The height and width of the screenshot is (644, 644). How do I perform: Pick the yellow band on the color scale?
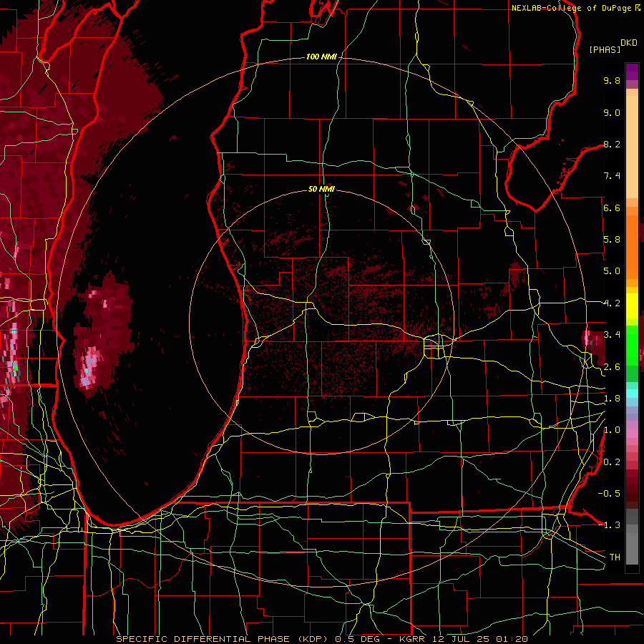(632, 306)
